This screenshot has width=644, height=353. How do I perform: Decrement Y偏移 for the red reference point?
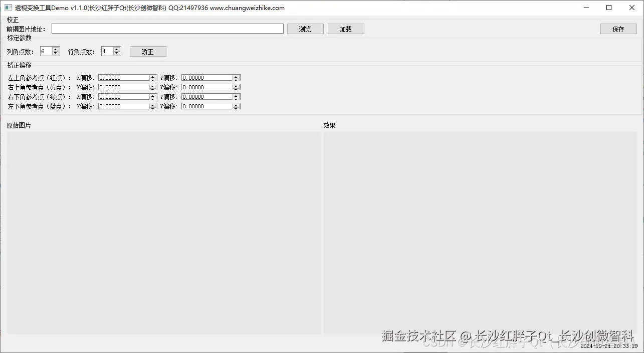(x=237, y=79)
